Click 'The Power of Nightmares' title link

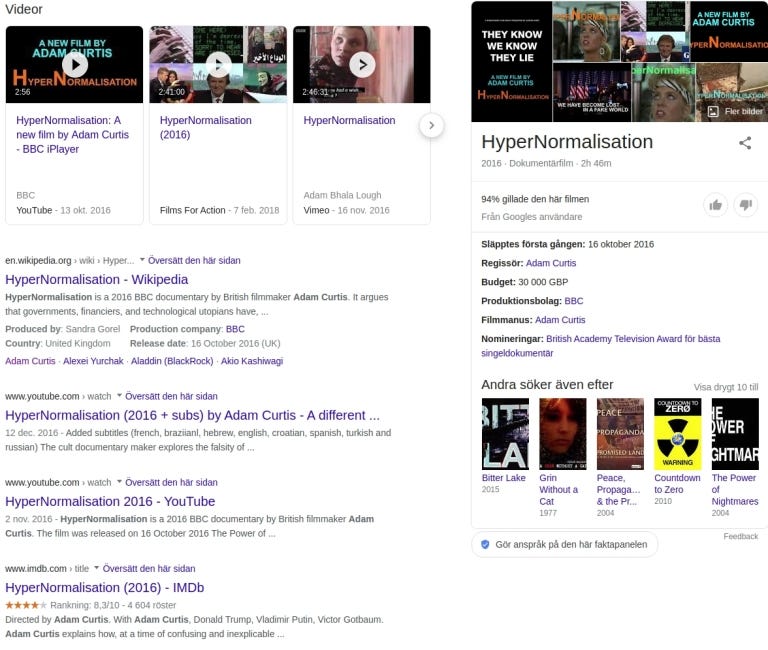(x=735, y=489)
